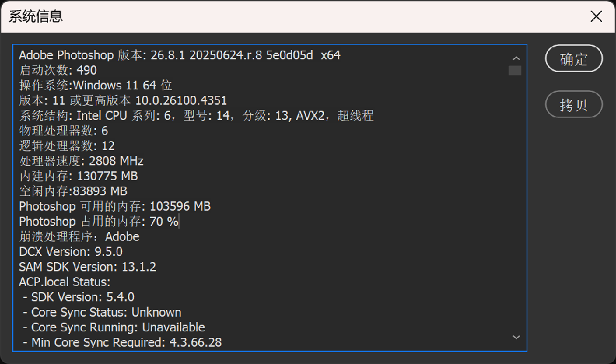Click the vertical scrollbar thumb
Screen dimensions: 616x364
515,70
